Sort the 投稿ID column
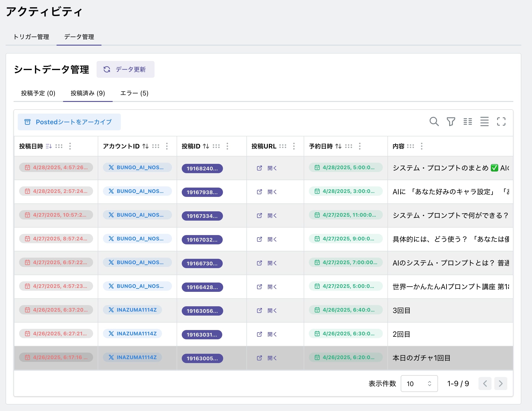This screenshot has height=411, width=532. pyautogui.click(x=206, y=146)
